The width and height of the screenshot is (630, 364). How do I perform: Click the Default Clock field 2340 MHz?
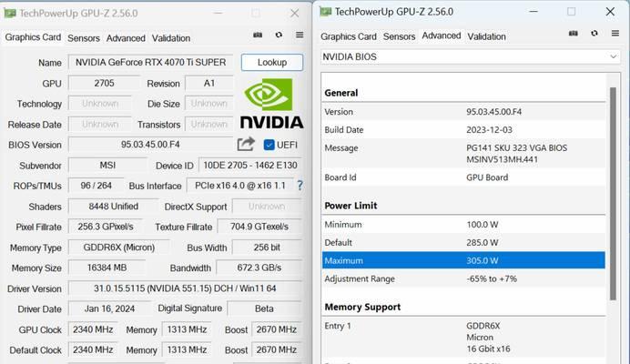(93, 350)
